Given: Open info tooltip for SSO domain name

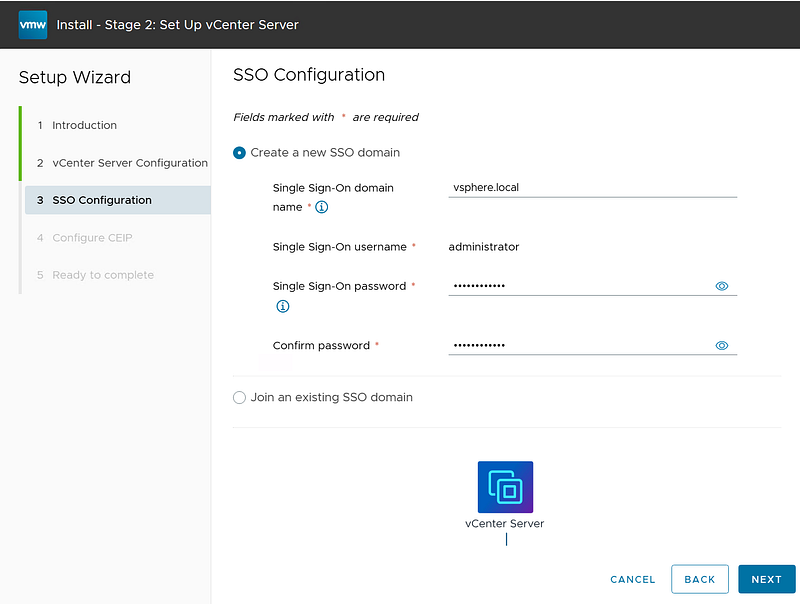Looking at the screenshot, I should 322,208.
